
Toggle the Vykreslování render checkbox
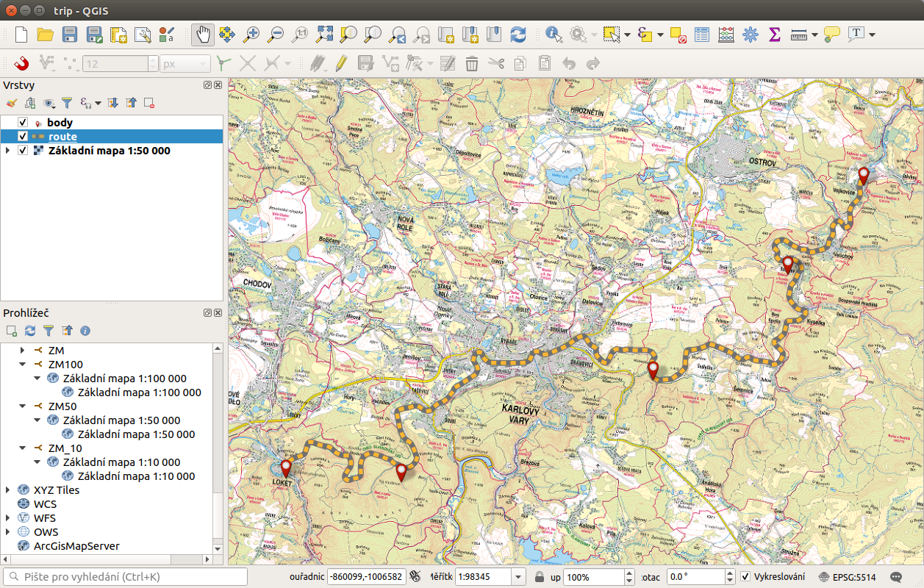[745, 577]
